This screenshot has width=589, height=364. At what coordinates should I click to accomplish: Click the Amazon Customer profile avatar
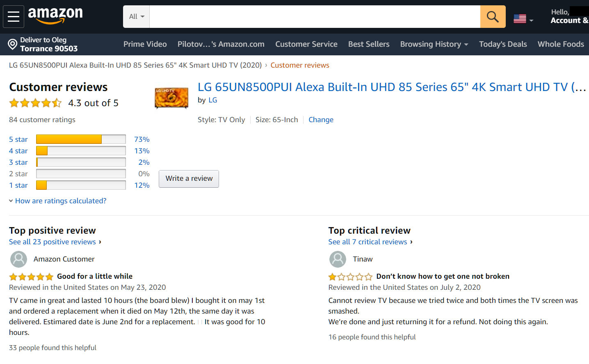pos(18,259)
